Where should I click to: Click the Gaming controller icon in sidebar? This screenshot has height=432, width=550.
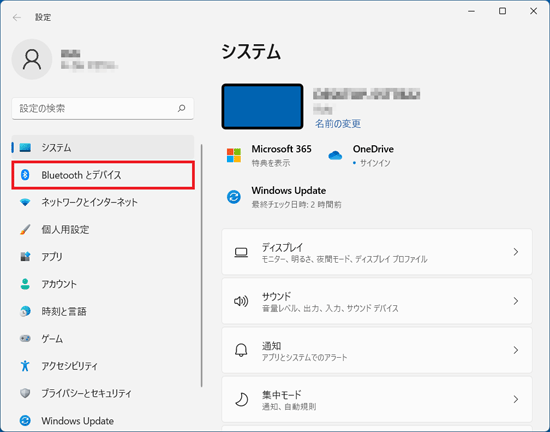click(x=25, y=338)
